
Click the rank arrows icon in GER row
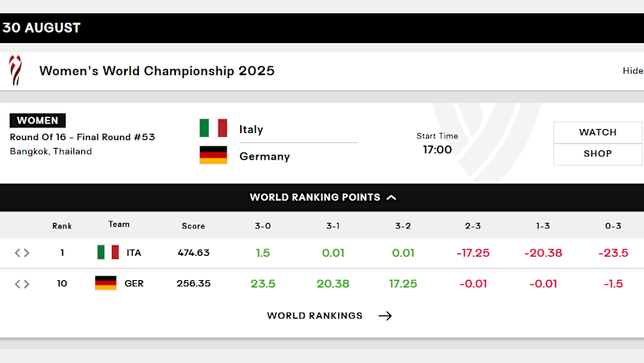22,284
